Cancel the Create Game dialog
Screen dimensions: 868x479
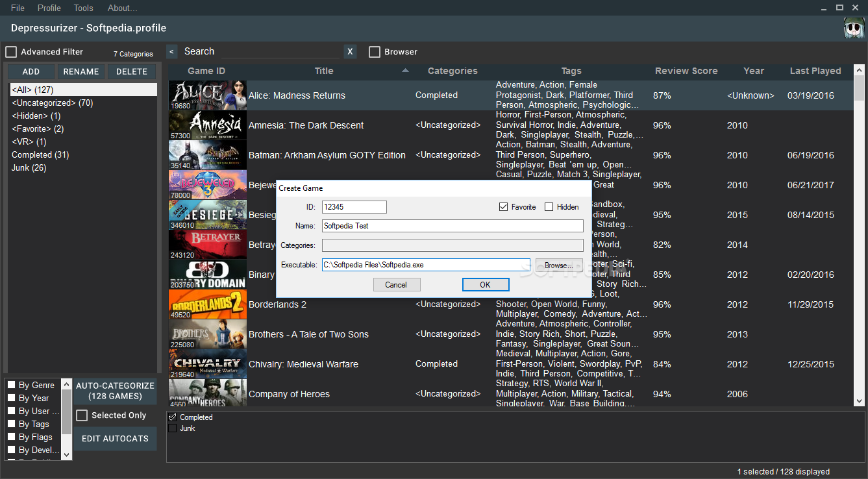397,284
